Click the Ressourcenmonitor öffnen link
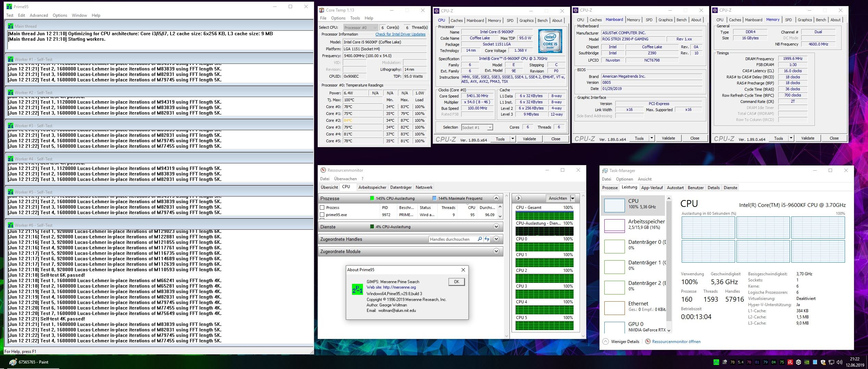Viewport: 868px width, 369px height. (676, 341)
